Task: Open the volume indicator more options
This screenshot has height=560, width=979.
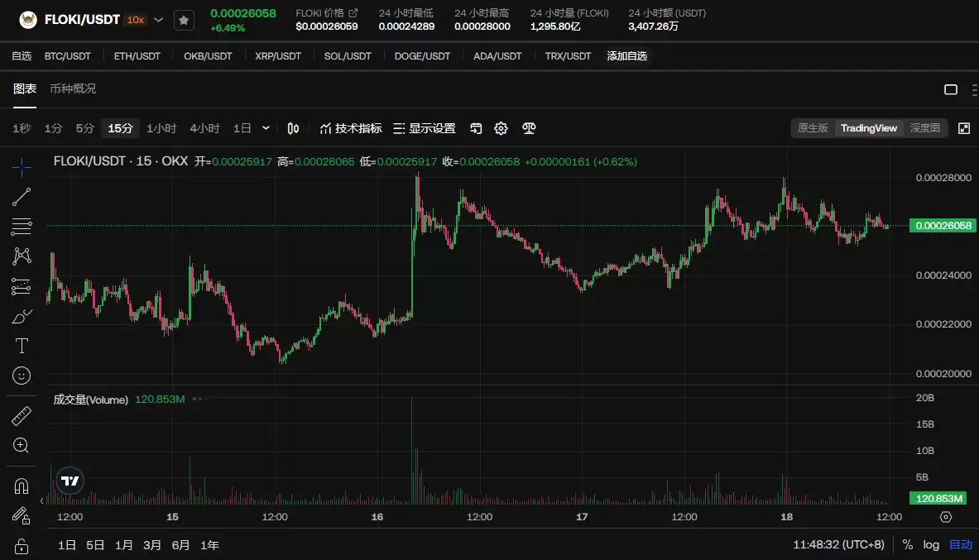Action: pos(199,399)
